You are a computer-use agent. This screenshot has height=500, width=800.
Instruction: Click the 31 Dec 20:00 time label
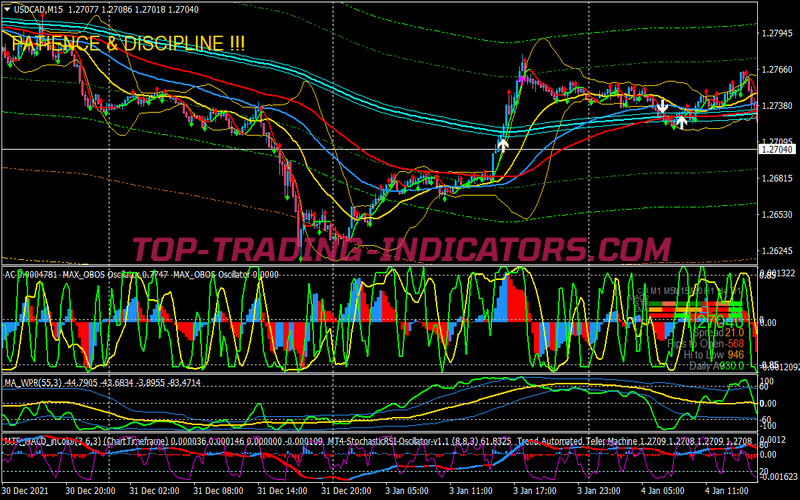(346, 491)
